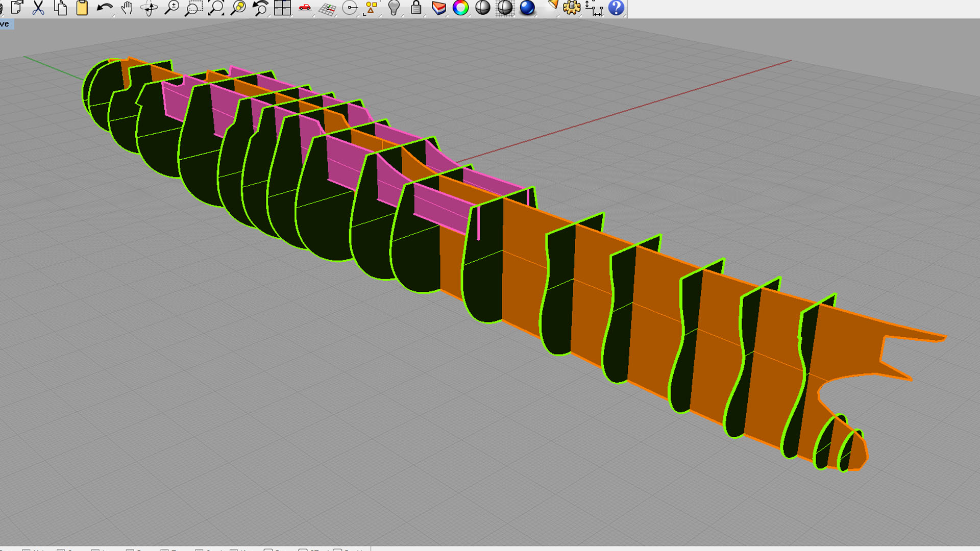Open Select objects shapes icon
The height and width of the screenshot is (551, 980).
click(x=372, y=8)
